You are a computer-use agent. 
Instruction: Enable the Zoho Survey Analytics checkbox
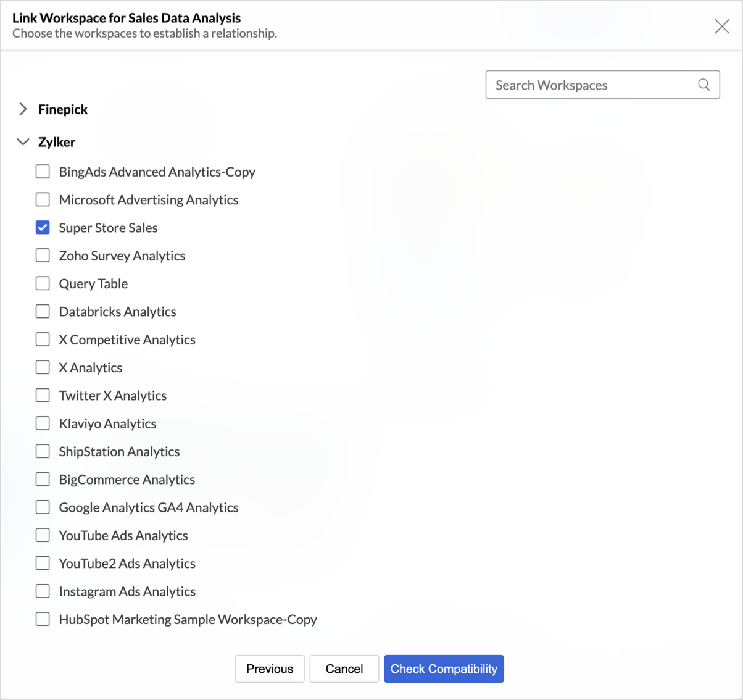(x=43, y=256)
